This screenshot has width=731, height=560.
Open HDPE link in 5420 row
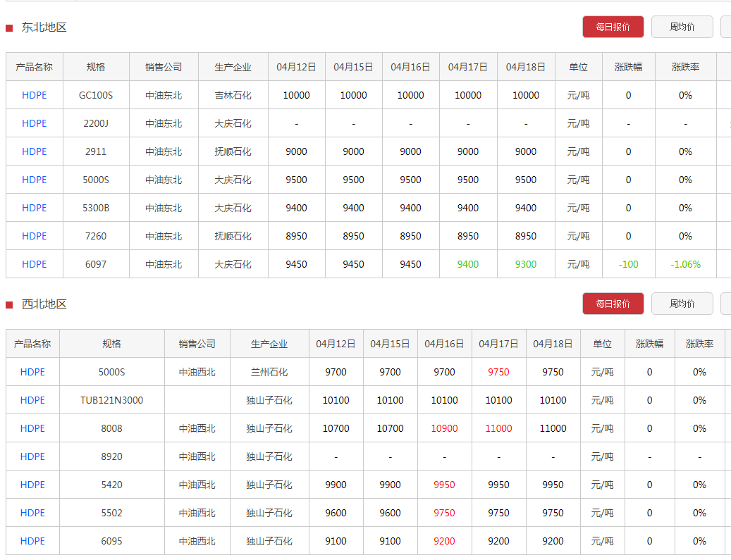tap(32, 485)
